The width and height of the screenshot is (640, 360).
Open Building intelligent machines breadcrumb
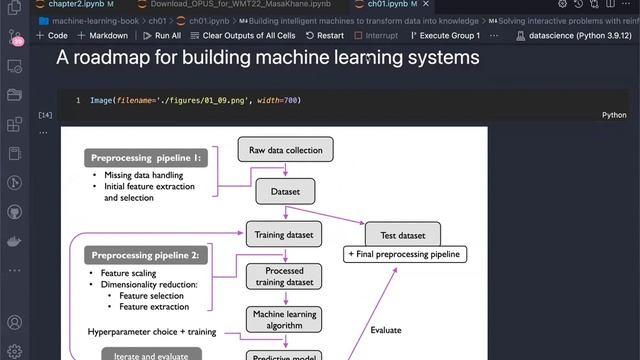pos(359,21)
